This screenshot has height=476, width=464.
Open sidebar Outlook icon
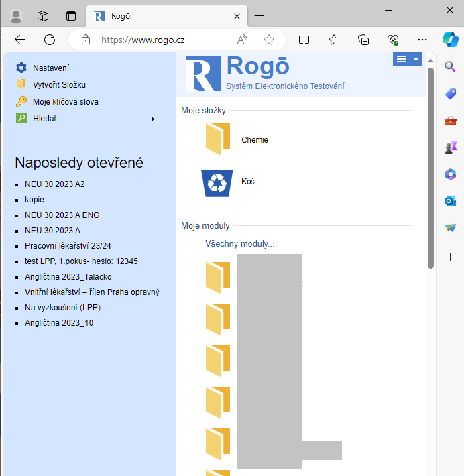coord(451,201)
